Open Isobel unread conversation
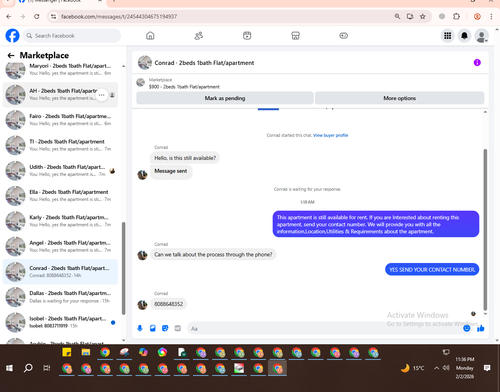Screen dimensions: 500x392 click(x=60, y=322)
